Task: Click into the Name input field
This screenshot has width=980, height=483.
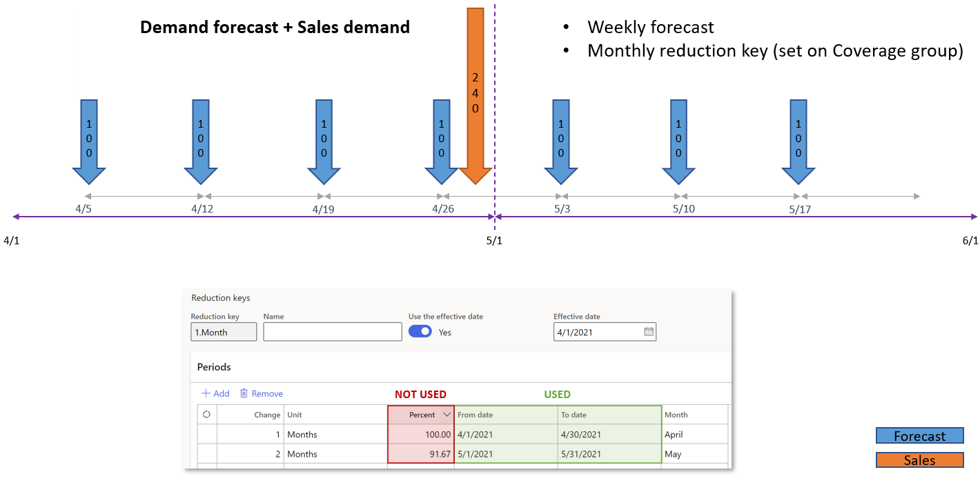Action: (333, 332)
